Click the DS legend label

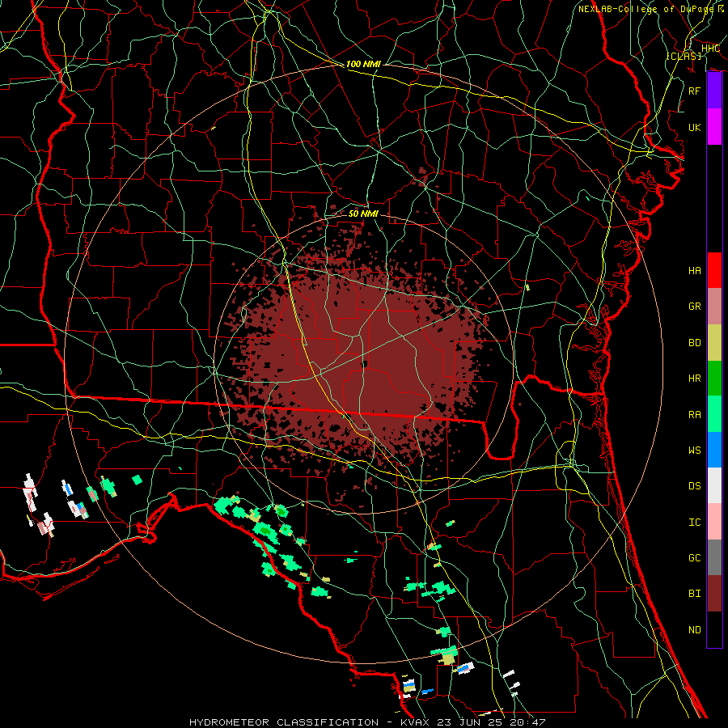pyautogui.click(x=694, y=486)
